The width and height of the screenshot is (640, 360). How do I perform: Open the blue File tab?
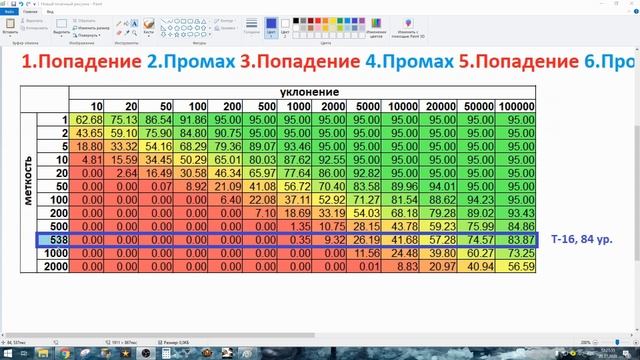click(9, 12)
